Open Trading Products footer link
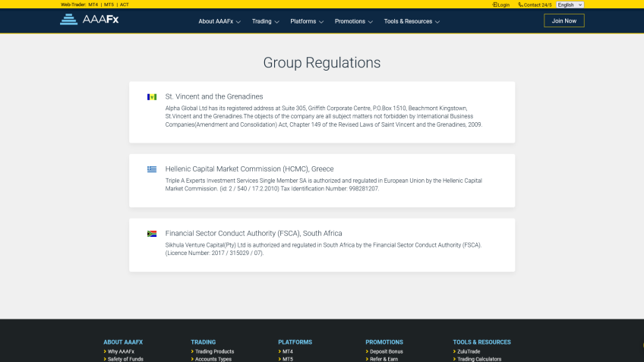 pyautogui.click(x=214, y=351)
